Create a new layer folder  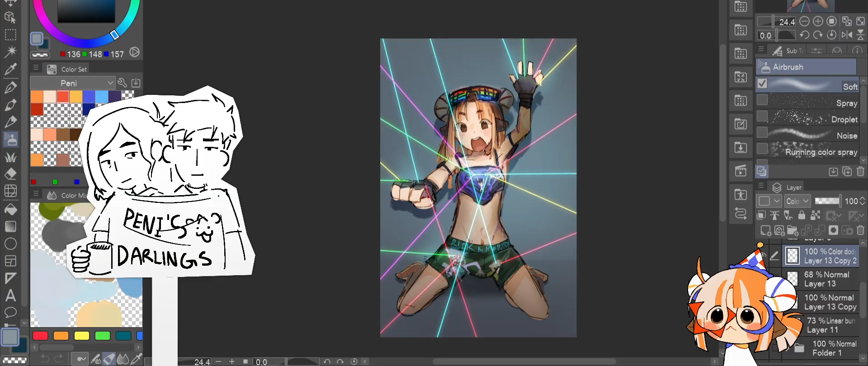coord(793,230)
